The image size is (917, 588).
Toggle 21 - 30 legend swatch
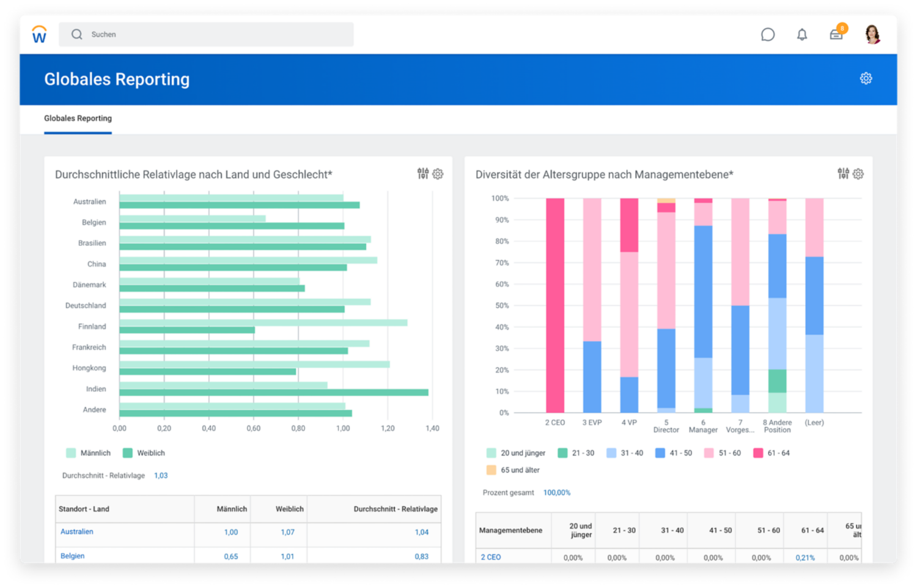[x=563, y=453]
